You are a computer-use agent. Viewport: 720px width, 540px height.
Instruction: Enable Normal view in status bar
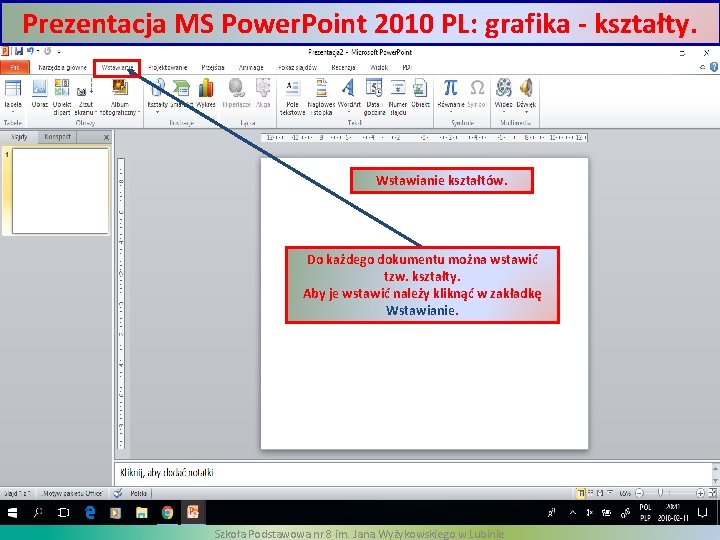point(581,493)
